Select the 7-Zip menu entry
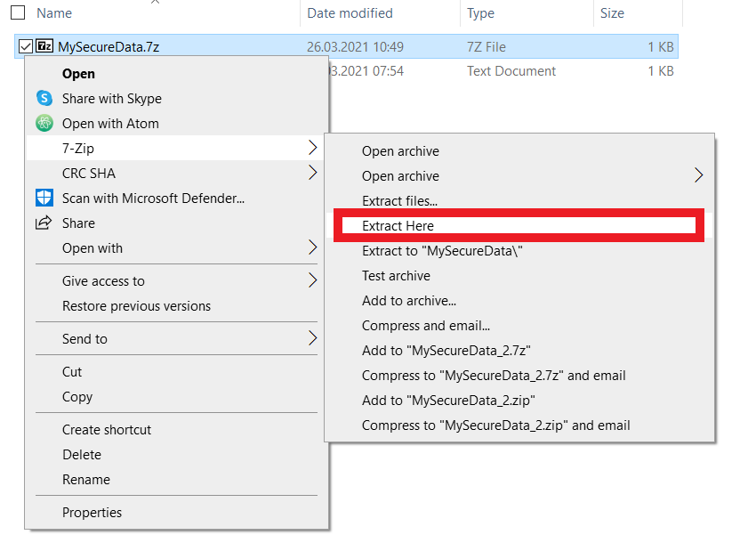Screen dimensions: 756x551 coord(176,148)
